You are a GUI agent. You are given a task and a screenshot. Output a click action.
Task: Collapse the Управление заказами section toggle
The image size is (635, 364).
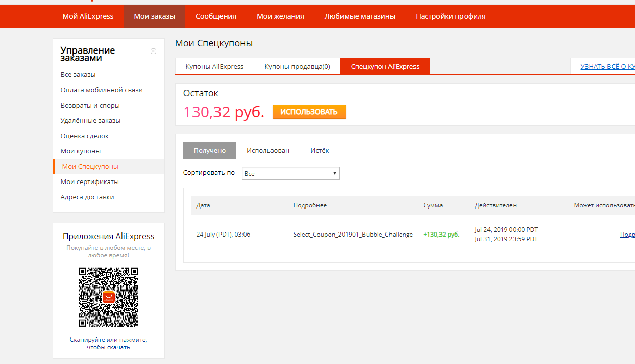pyautogui.click(x=154, y=51)
